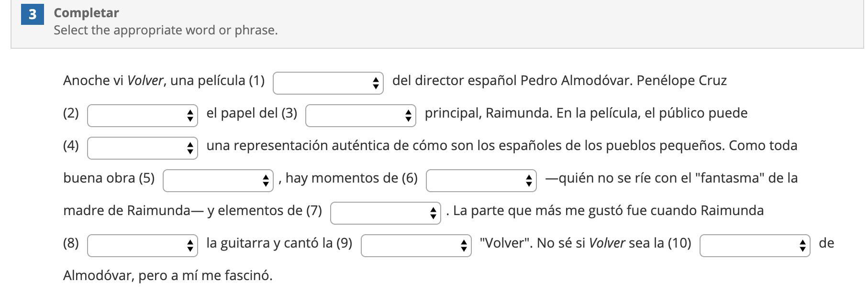868x304 pixels.
Task: Expand blank (2) dropdown before 'el papel del'
Action: click(x=142, y=116)
